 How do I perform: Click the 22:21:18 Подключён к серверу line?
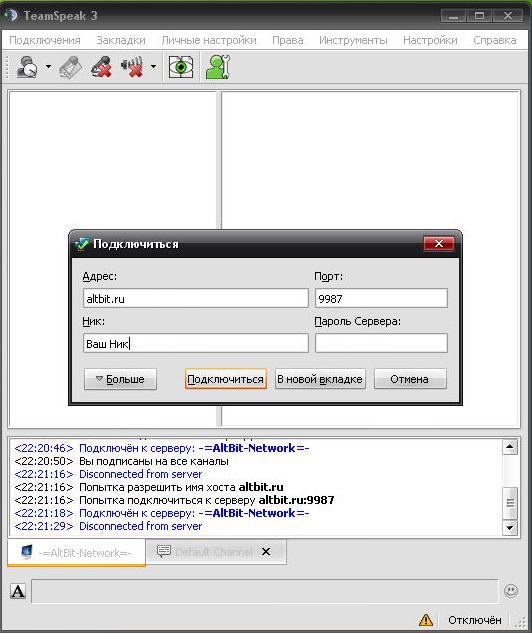(162, 513)
